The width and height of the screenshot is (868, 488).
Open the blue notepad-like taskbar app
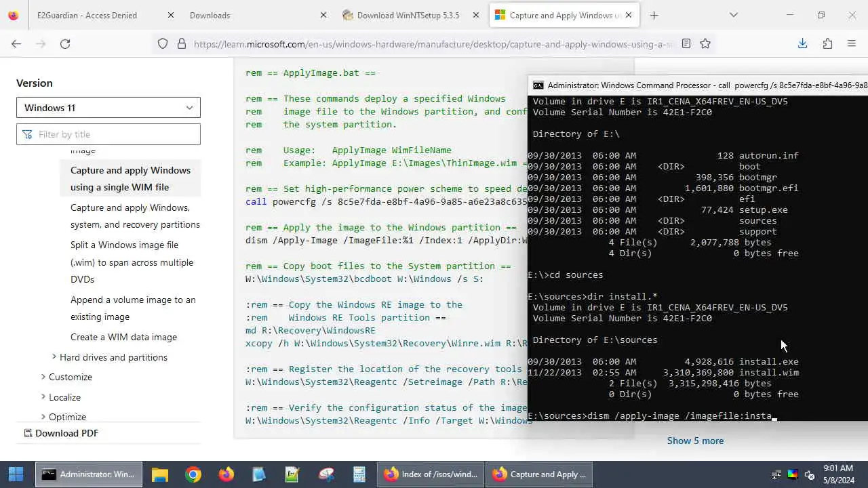(259, 474)
